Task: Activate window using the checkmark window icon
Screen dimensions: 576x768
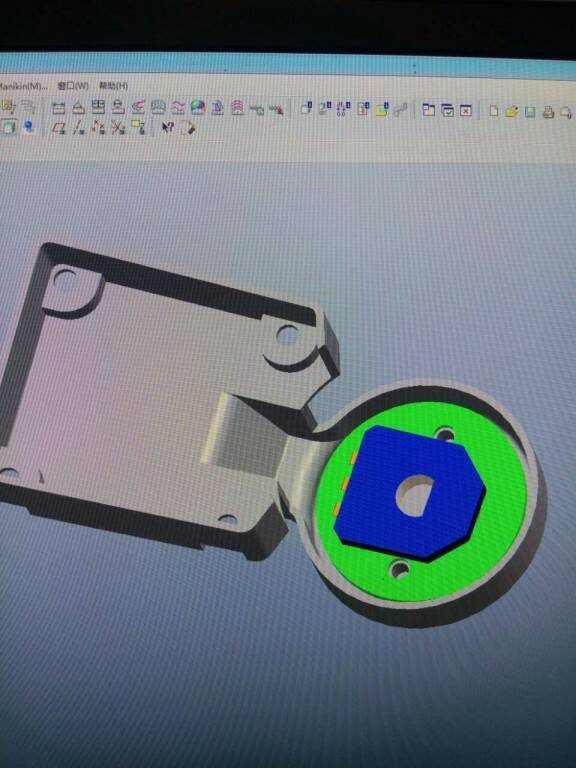Action: (448, 110)
